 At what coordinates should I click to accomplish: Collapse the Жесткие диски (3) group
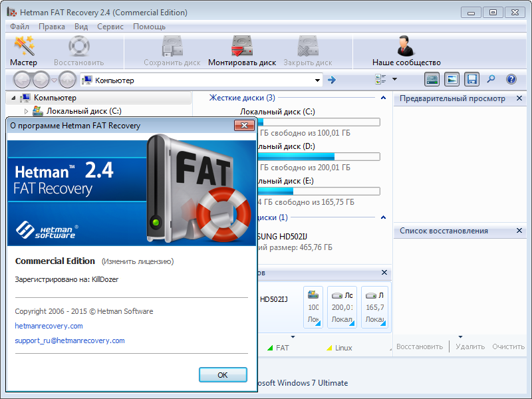(384, 98)
